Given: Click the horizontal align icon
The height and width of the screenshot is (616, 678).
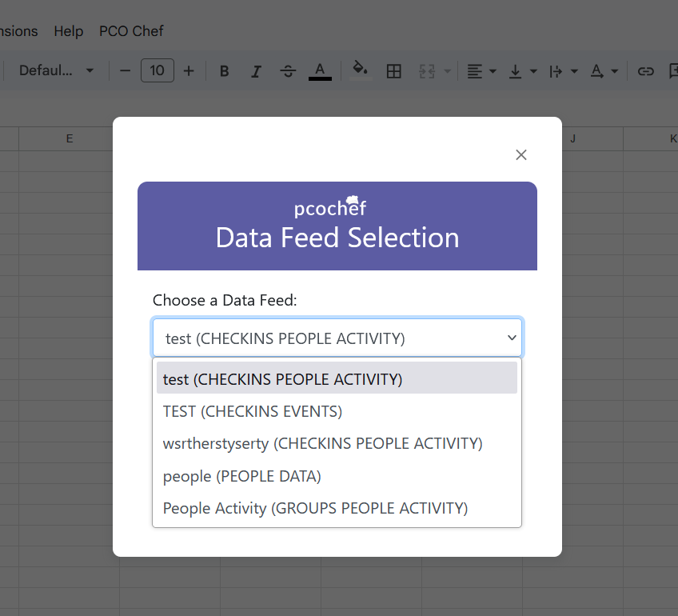Looking at the screenshot, I should click(475, 71).
